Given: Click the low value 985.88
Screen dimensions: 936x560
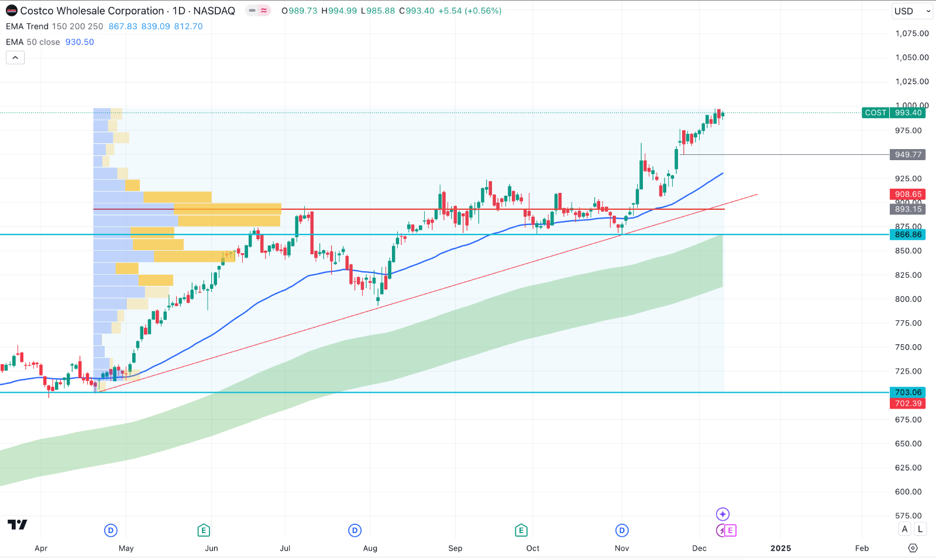Looking at the screenshot, I should pos(380,11).
